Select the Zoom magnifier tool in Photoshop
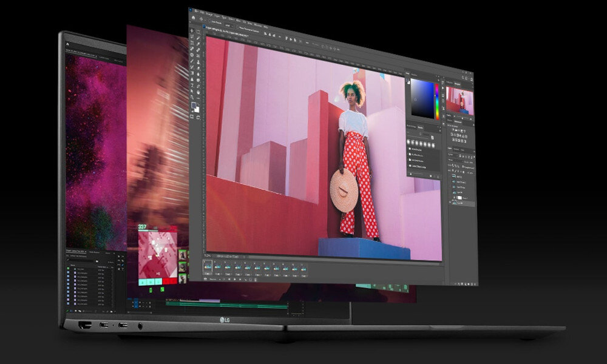Screen dimensions: 607x364 192,97
